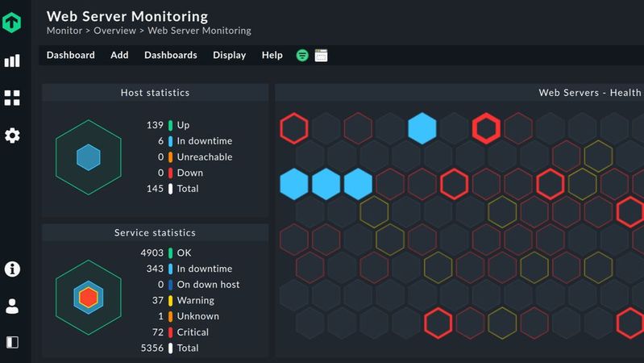
Task: Click the 145 Total hosts count
Action: coord(155,189)
